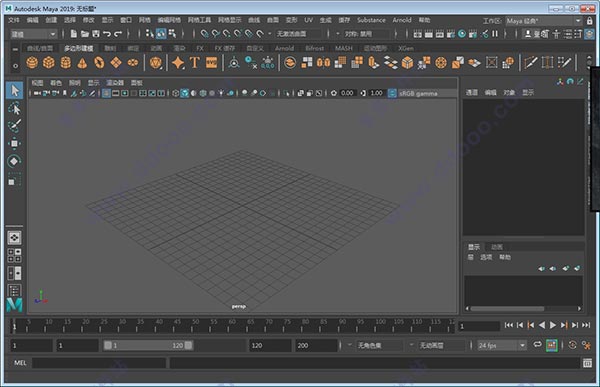Click the Save Scene disk icon

pyautogui.click(x=96, y=34)
